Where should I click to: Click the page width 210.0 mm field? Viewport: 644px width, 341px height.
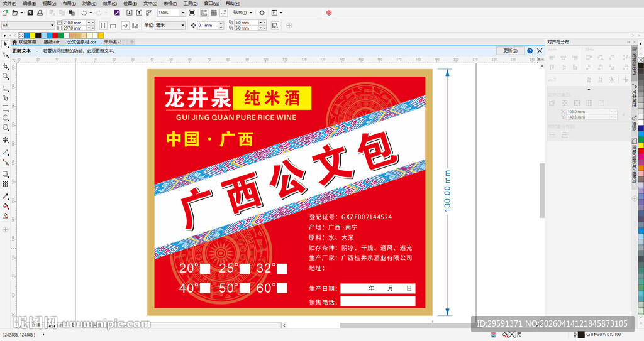(74, 23)
